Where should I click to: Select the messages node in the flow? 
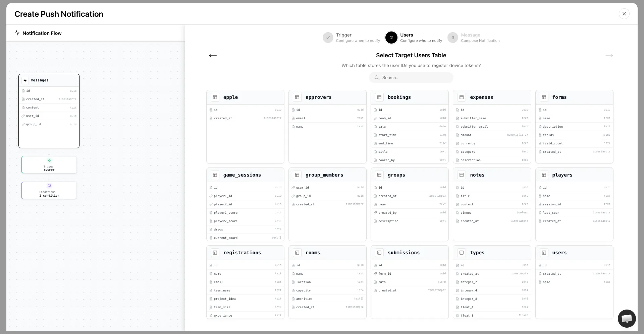(49, 111)
